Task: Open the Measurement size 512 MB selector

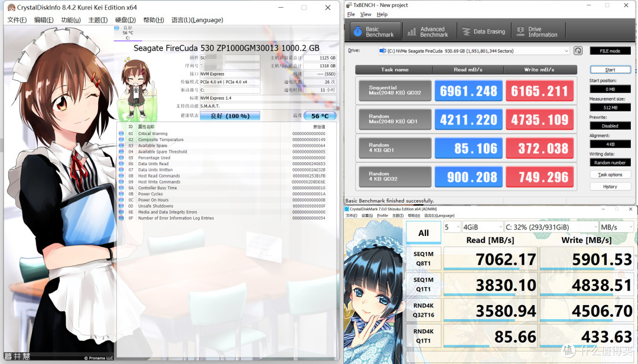Action: pyautogui.click(x=610, y=107)
